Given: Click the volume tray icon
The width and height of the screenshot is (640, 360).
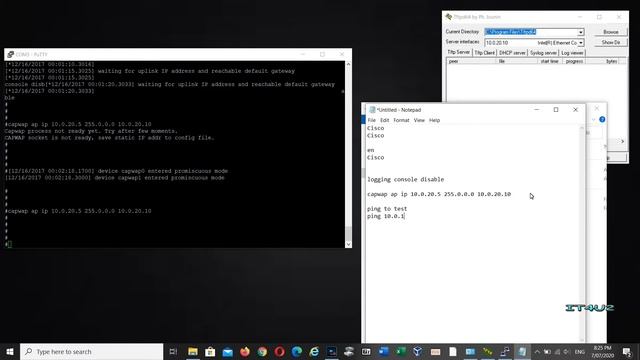Looking at the screenshot, I should (567, 351).
